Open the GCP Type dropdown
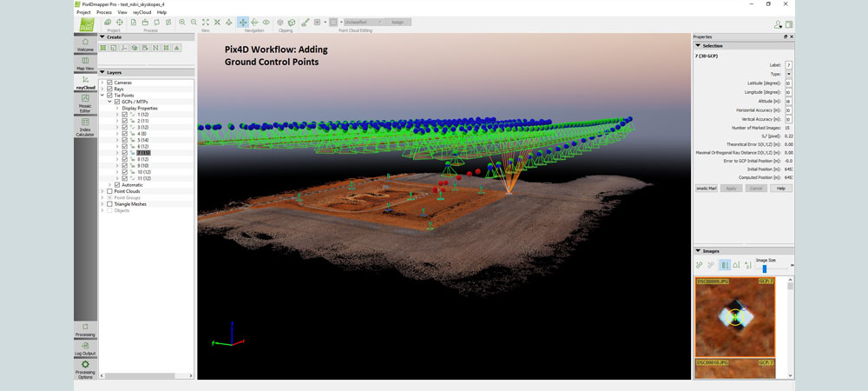Image resolution: width=868 pixels, height=391 pixels. (x=788, y=74)
